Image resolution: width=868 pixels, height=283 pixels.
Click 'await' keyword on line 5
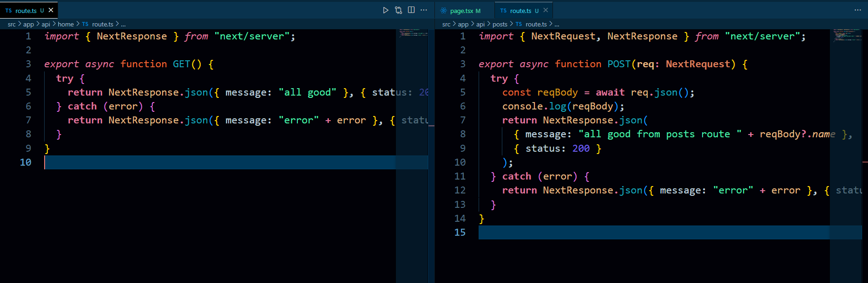(610, 92)
